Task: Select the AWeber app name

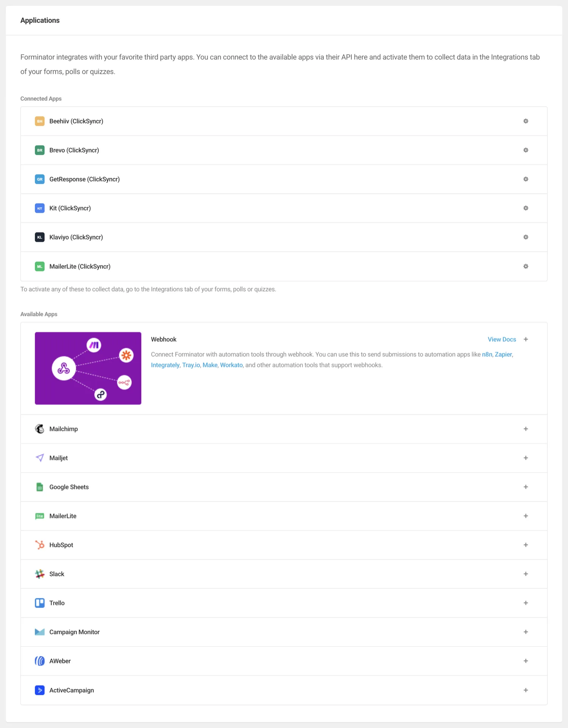Action: 60,661
